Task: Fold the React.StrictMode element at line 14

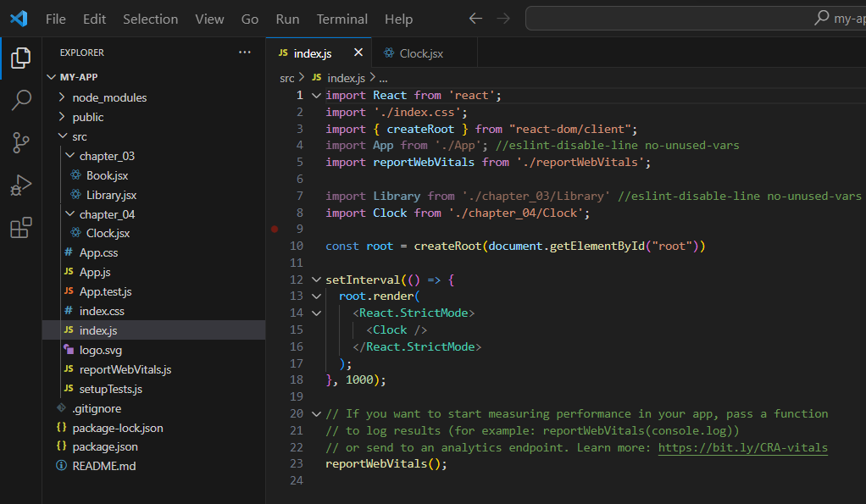Action: coord(316,313)
